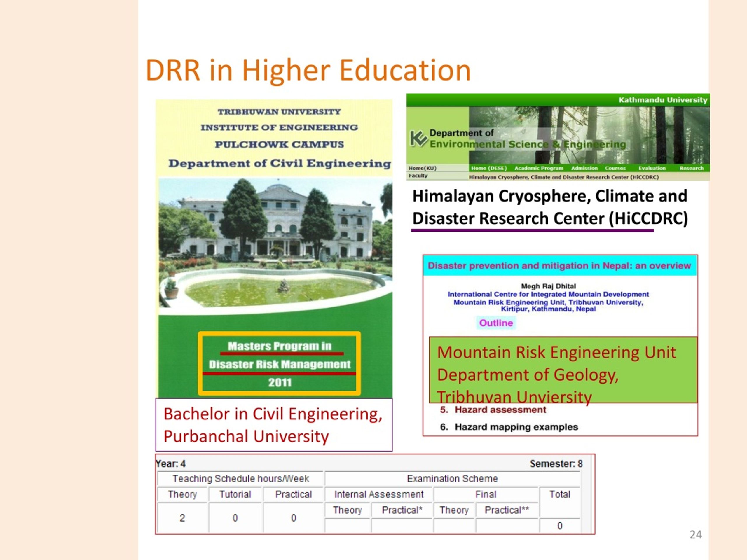Click the Final header cell
The image size is (747, 560).
point(486,494)
